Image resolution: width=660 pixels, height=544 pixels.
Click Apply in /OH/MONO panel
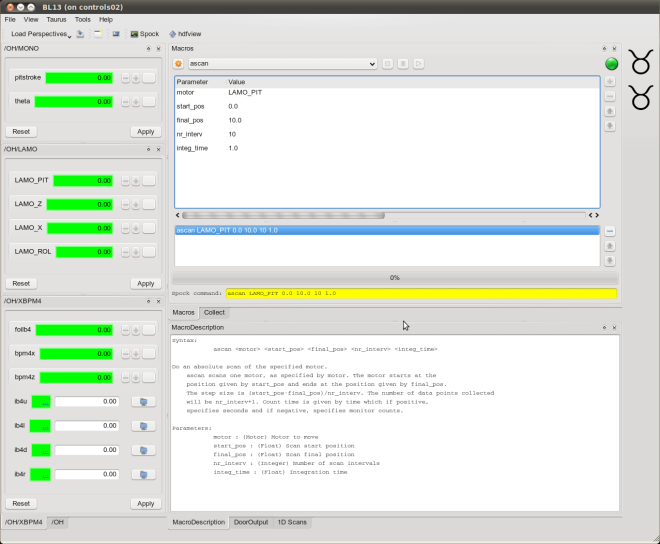tap(146, 132)
